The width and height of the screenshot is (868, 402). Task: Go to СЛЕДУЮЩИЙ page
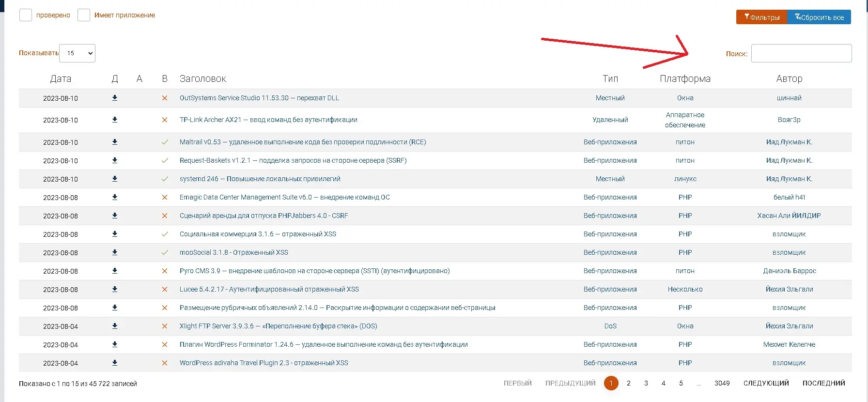[766, 383]
